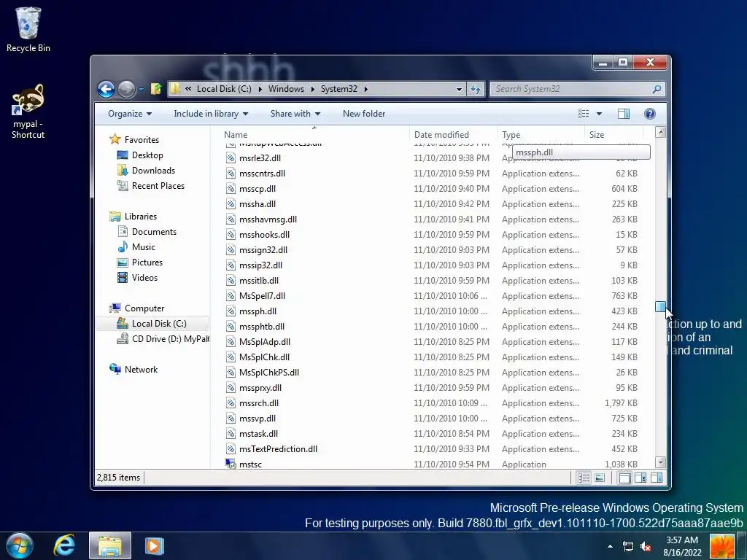The width and height of the screenshot is (747, 560).
Task: Select the mssha.dll file
Action: 258,204
